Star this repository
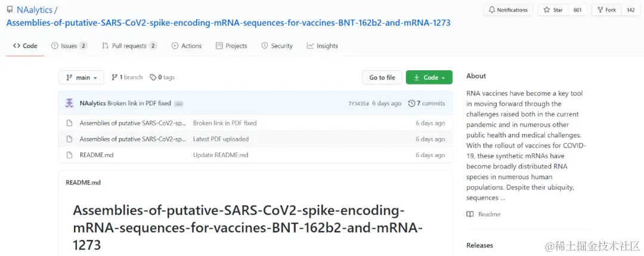 (x=553, y=10)
